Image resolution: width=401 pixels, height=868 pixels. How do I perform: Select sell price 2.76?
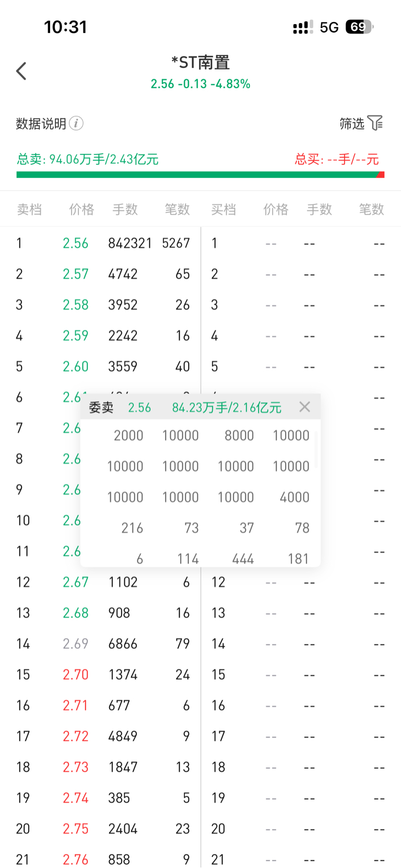(x=76, y=859)
